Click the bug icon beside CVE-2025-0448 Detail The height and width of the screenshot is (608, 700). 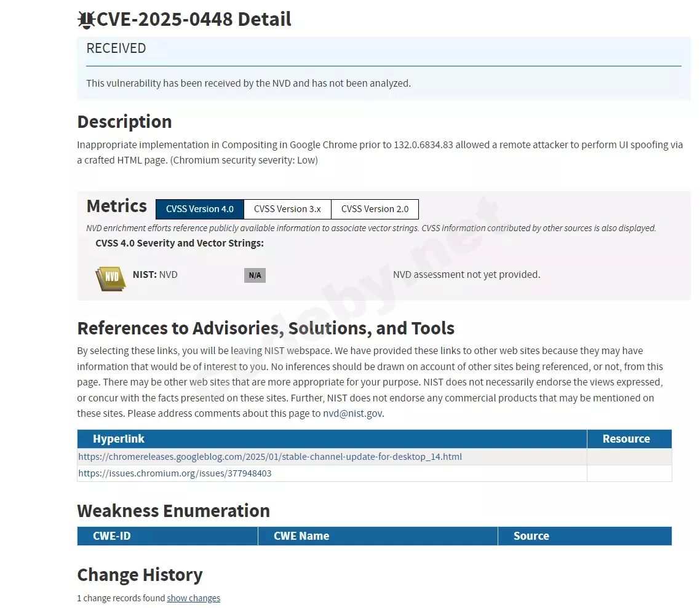[x=86, y=20]
